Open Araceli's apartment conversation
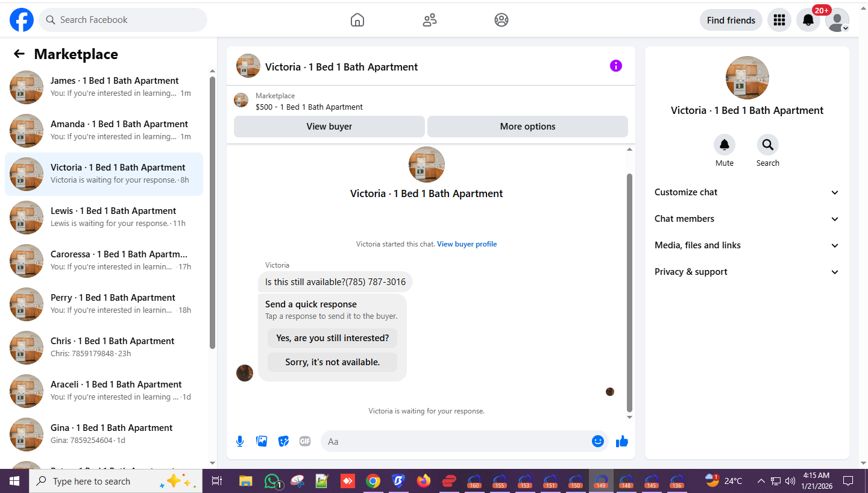 coord(104,391)
